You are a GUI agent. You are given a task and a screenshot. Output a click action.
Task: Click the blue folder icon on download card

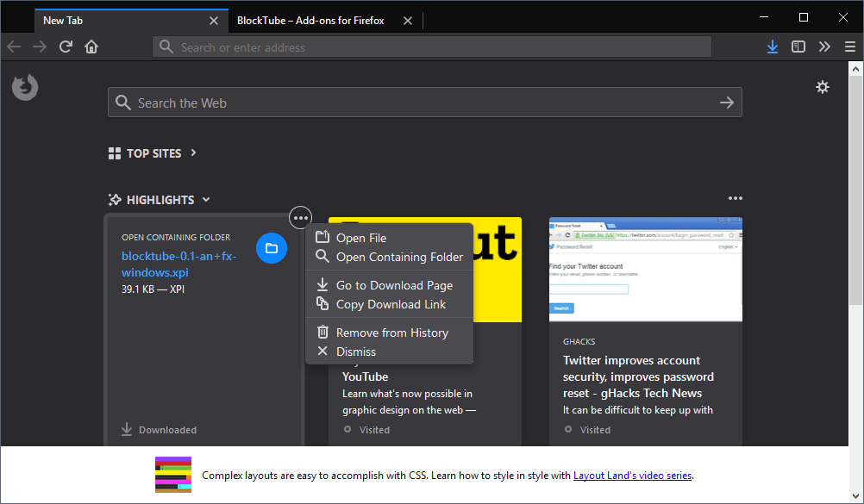coord(272,248)
